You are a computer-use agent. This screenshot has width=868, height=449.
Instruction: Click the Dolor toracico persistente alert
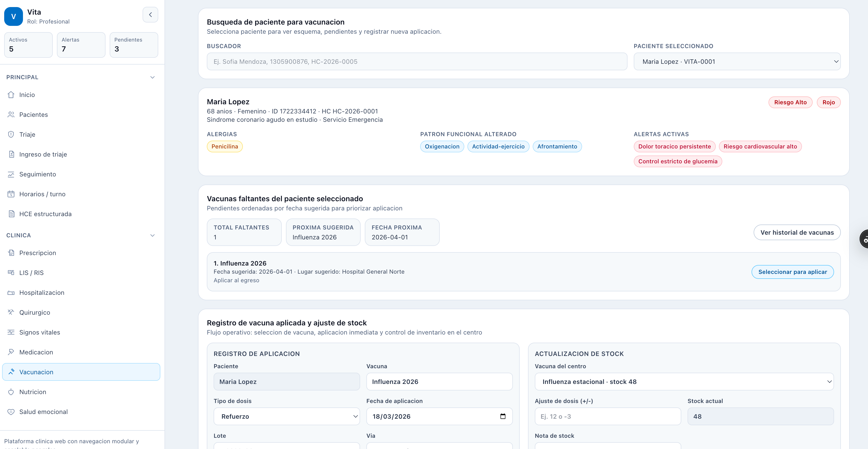click(675, 147)
